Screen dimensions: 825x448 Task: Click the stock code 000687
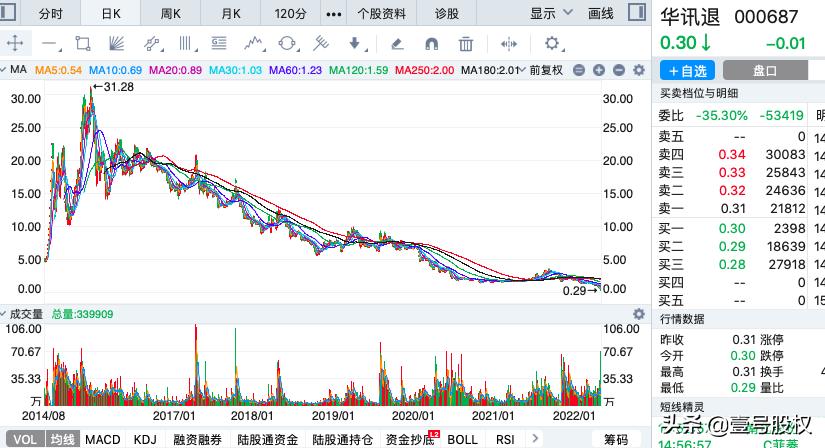(766, 17)
